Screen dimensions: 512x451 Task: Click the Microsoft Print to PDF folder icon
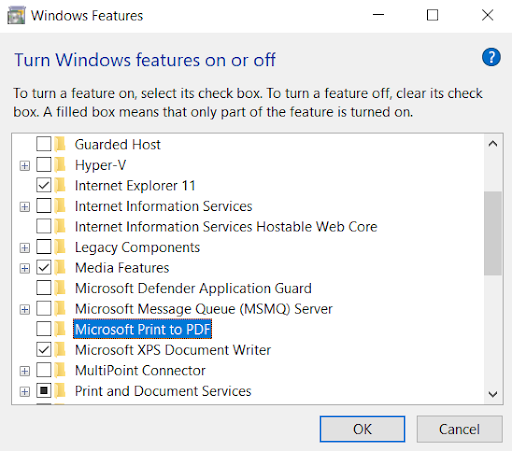[x=60, y=329]
